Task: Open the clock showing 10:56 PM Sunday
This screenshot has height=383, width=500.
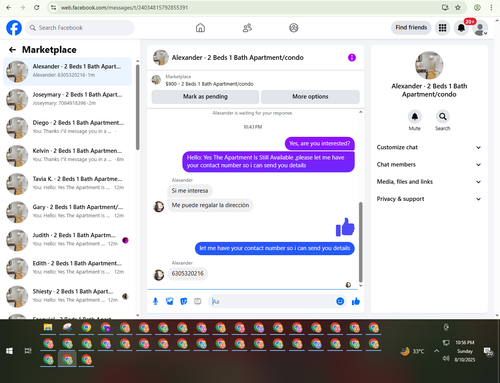Action: [x=465, y=351]
